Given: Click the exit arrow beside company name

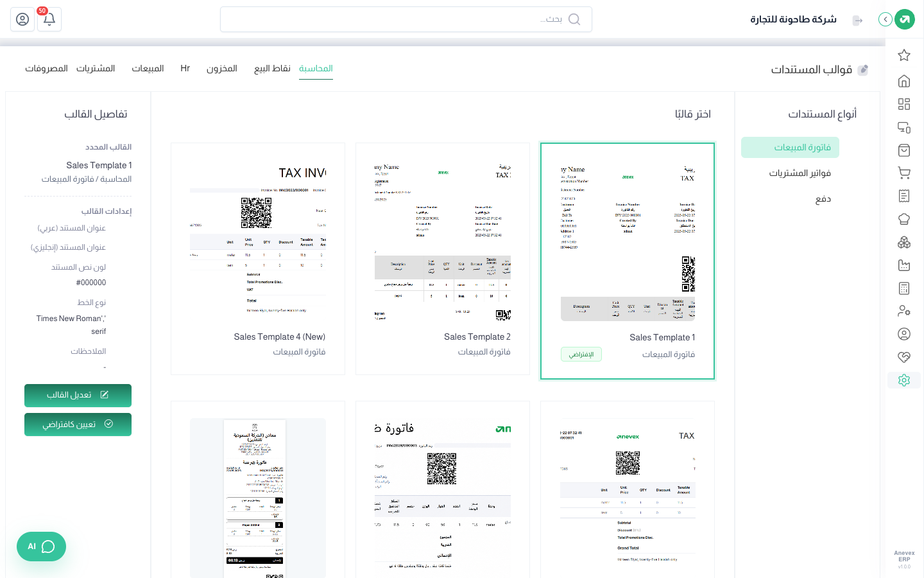Looking at the screenshot, I should click(x=858, y=21).
